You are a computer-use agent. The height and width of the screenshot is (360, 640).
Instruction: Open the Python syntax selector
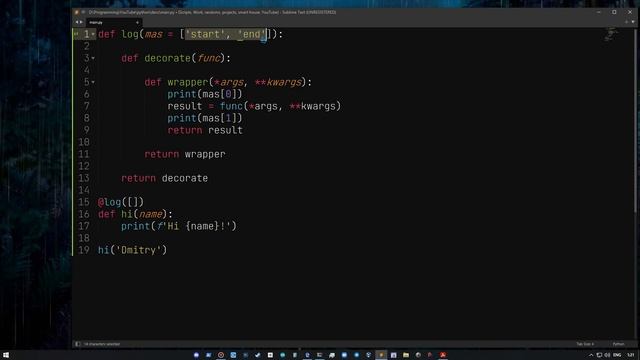point(618,344)
